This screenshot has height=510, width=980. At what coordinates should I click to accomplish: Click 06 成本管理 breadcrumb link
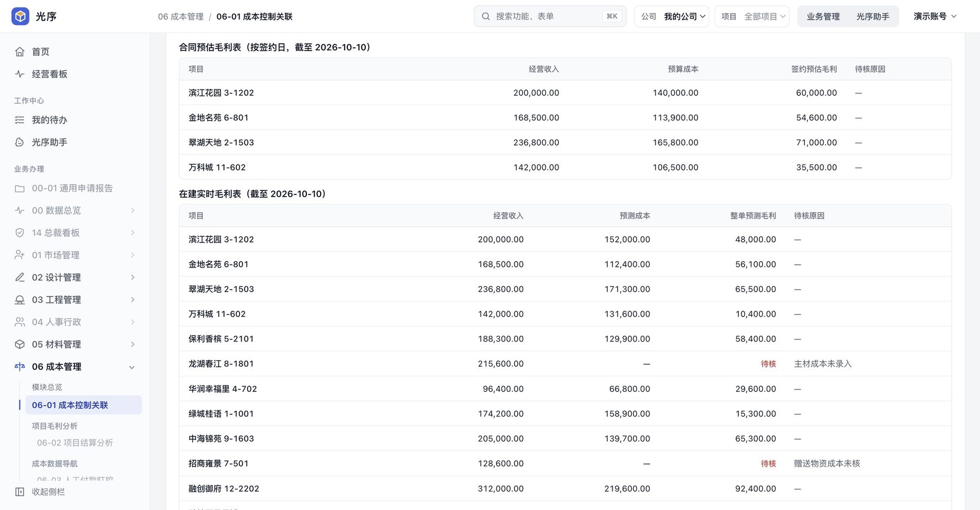tap(181, 17)
